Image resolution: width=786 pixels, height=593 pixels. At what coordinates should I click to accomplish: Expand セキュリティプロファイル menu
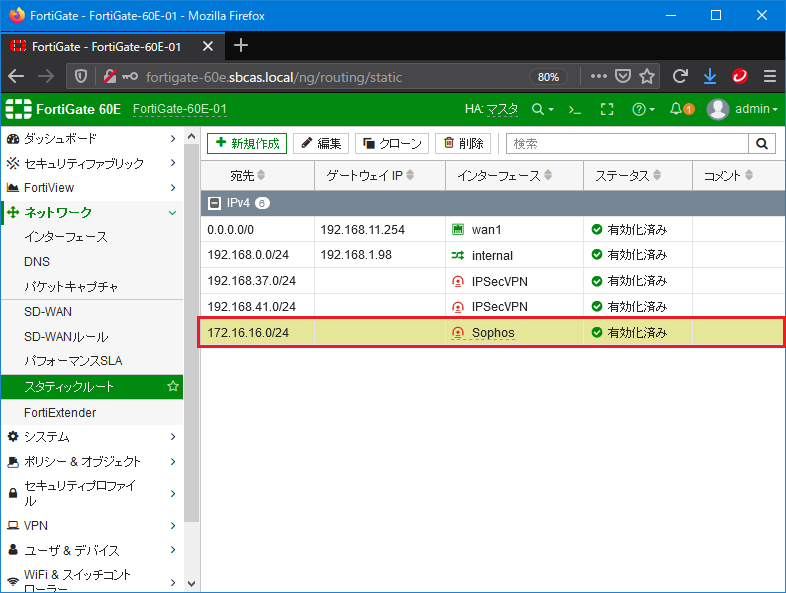(x=92, y=493)
